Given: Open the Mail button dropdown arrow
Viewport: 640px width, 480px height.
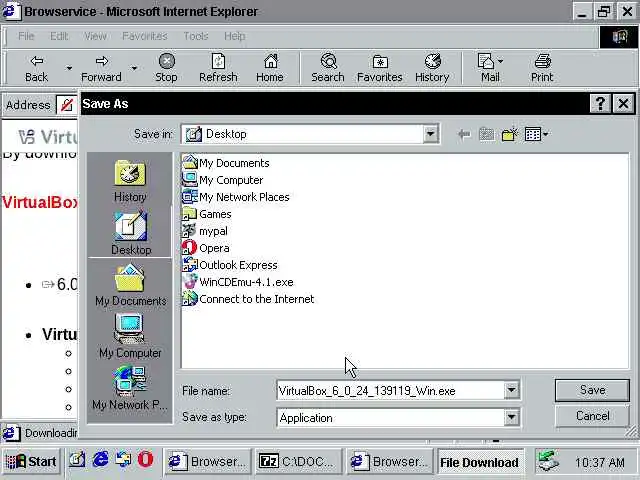Looking at the screenshot, I should 500,61.
